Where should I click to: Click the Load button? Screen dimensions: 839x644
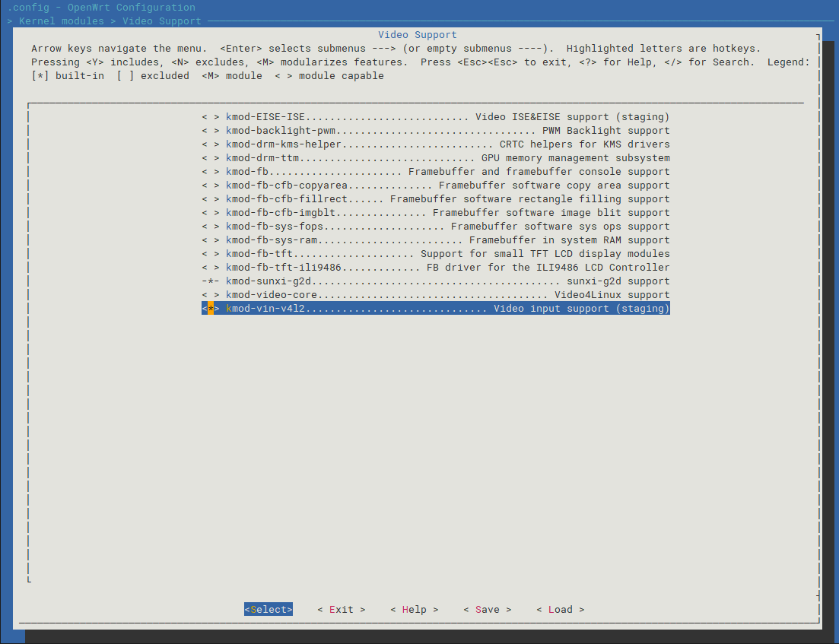561,610
